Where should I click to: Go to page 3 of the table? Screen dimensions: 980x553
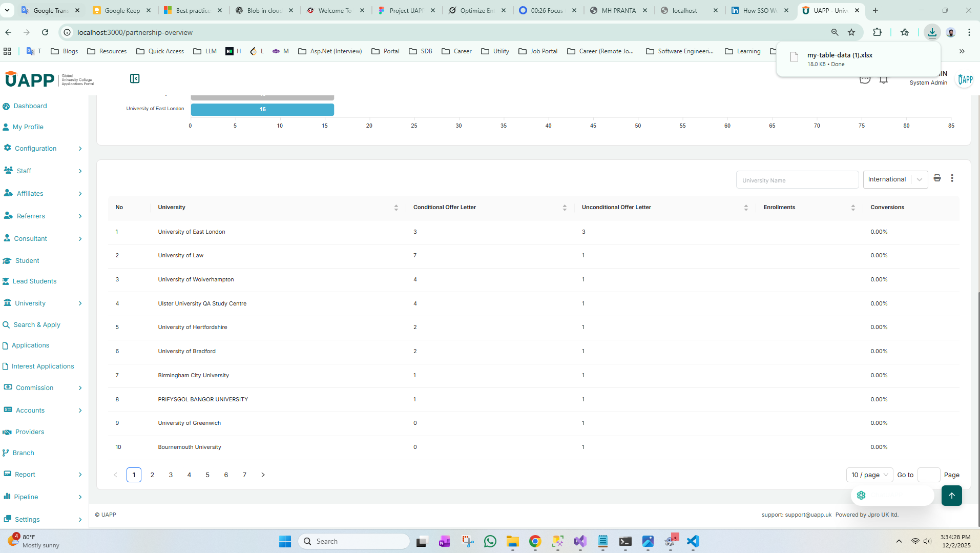tap(171, 475)
